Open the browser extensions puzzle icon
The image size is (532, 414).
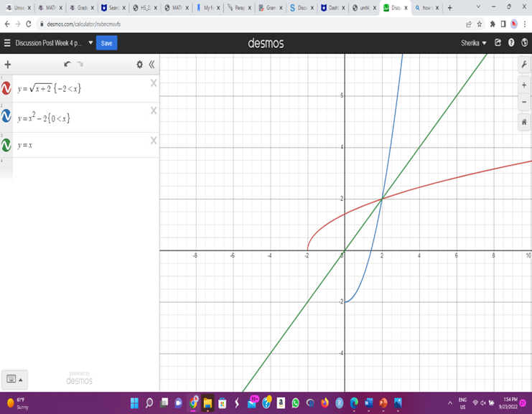tap(493, 24)
